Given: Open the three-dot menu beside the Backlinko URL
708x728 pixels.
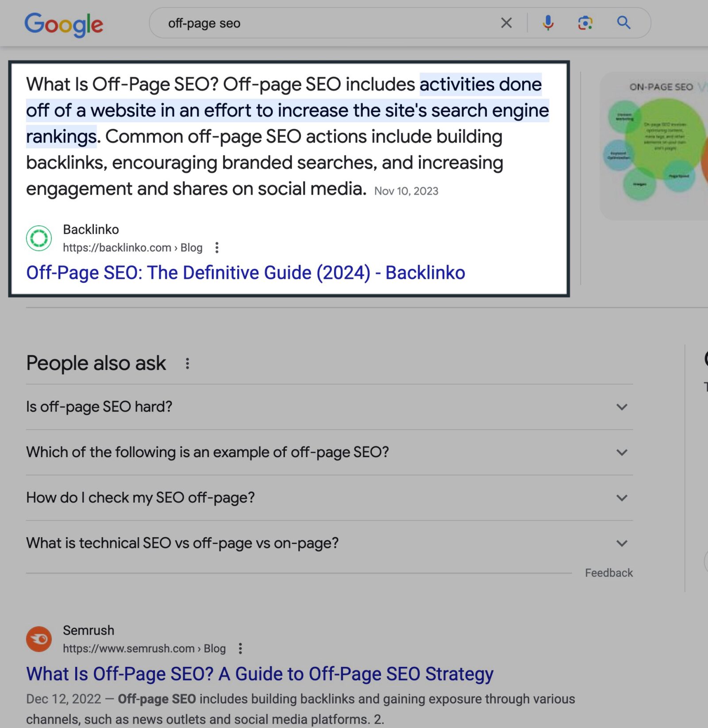Looking at the screenshot, I should tap(217, 248).
